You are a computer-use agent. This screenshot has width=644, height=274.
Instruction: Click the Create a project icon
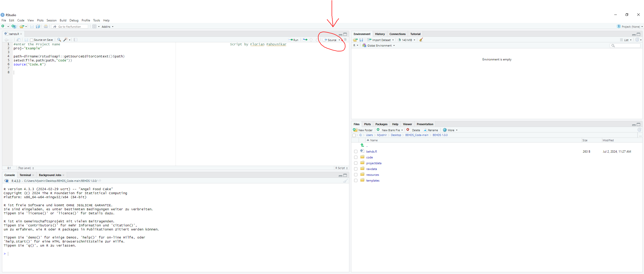coord(14,26)
